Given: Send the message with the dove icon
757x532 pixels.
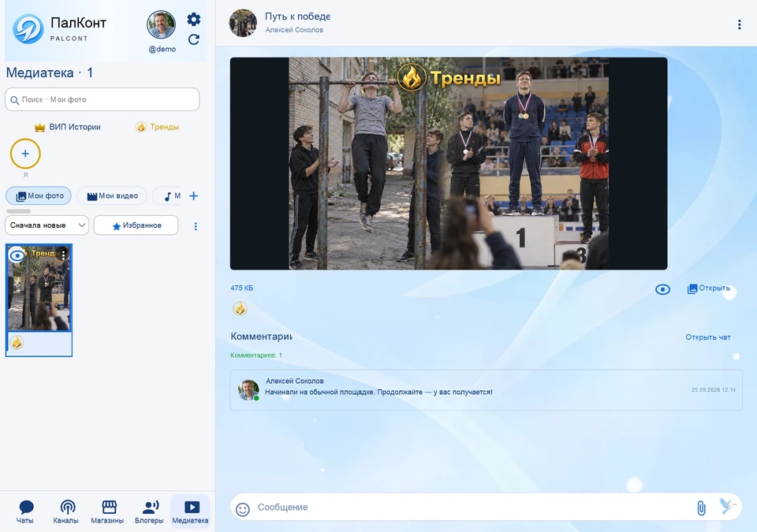Looking at the screenshot, I should 727,507.
